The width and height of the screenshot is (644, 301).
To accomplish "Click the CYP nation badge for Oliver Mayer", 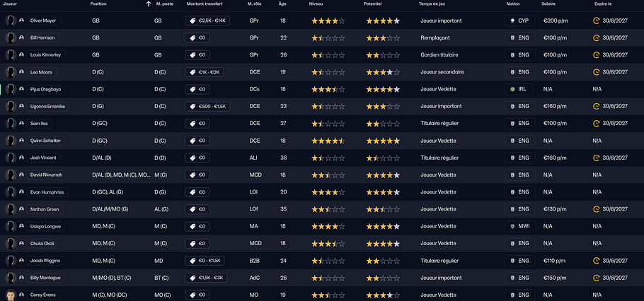I will pyautogui.click(x=519, y=21).
